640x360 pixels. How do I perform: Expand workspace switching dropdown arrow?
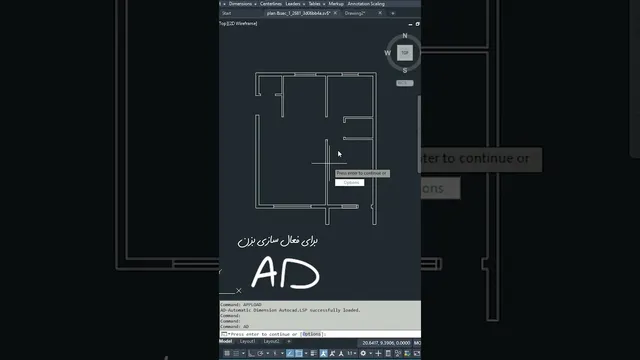(x=371, y=353)
